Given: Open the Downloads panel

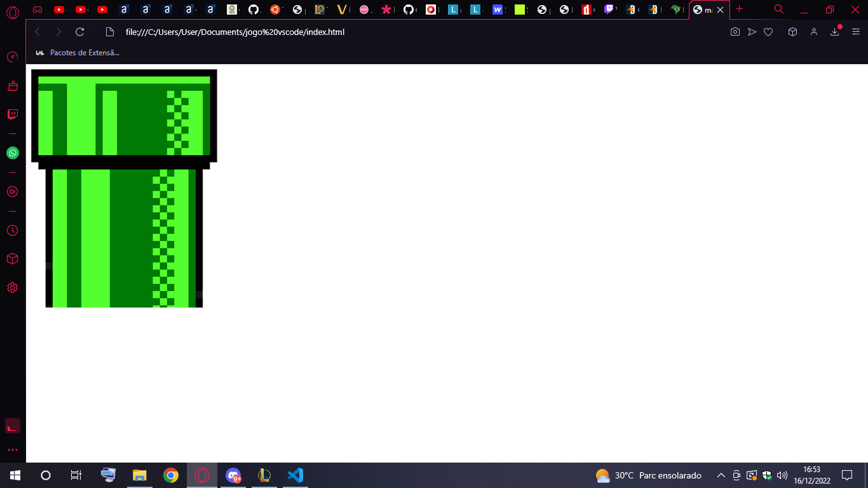Looking at the screenshot, I should pos(835,32).
